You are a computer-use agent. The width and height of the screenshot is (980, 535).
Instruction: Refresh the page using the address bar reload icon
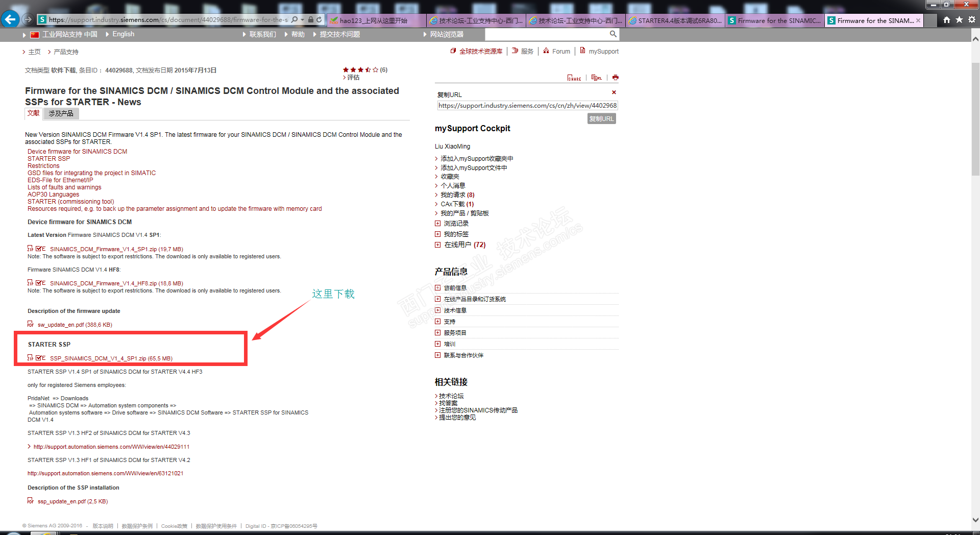click(319, 20)
